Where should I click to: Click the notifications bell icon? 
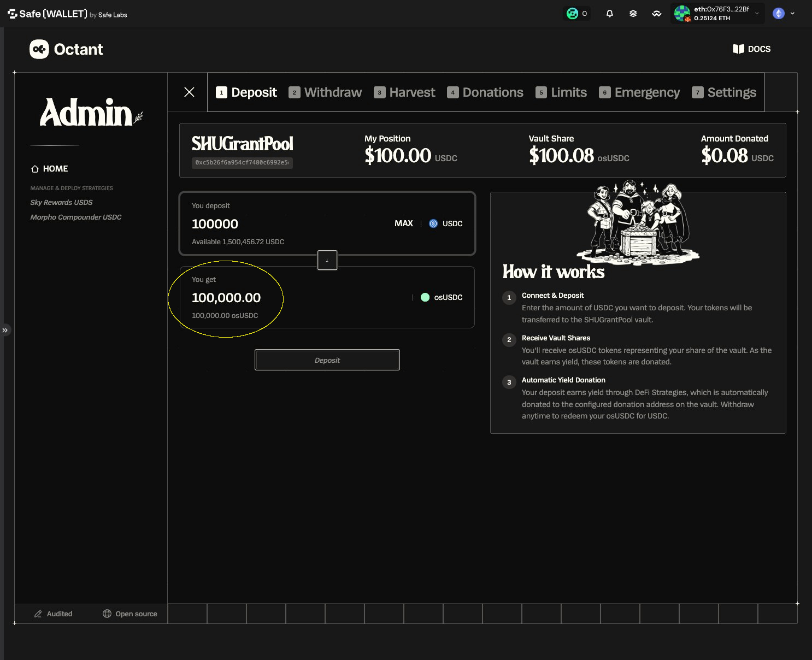pyautogui.click(x=609, y=14)
